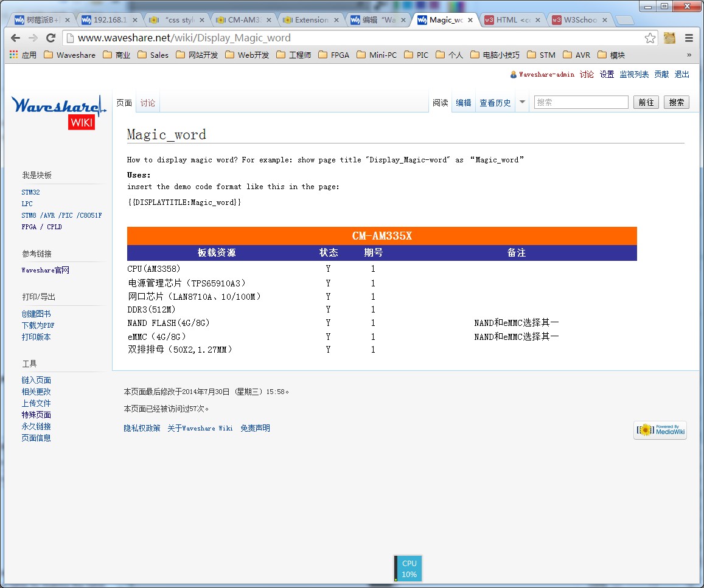Focus the wiki search input box
The image size is (704, 588).
[581, 102]
